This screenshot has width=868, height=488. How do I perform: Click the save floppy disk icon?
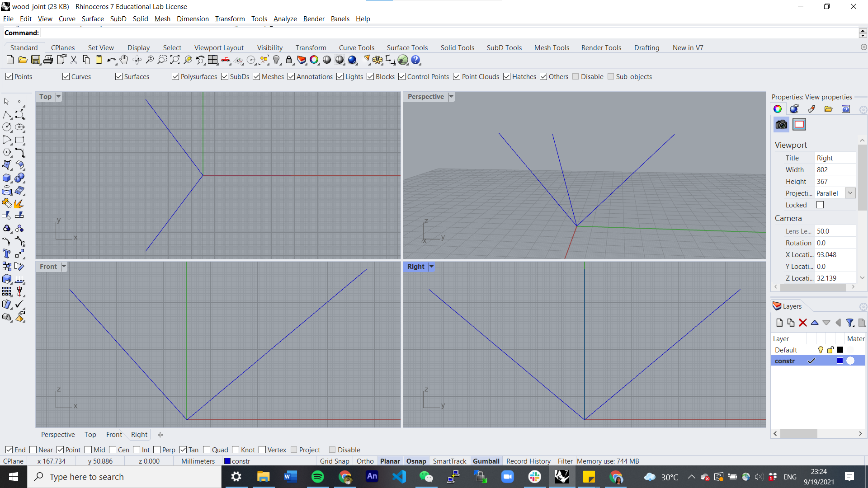pyautogui.click(x=36, y=60)
